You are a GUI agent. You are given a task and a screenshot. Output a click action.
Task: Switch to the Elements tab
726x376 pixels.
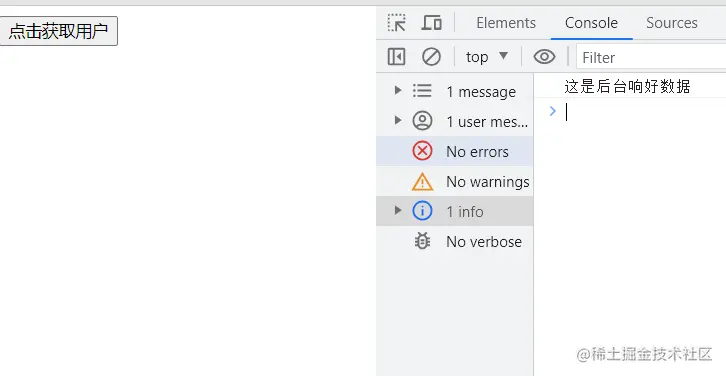(506, 23)
